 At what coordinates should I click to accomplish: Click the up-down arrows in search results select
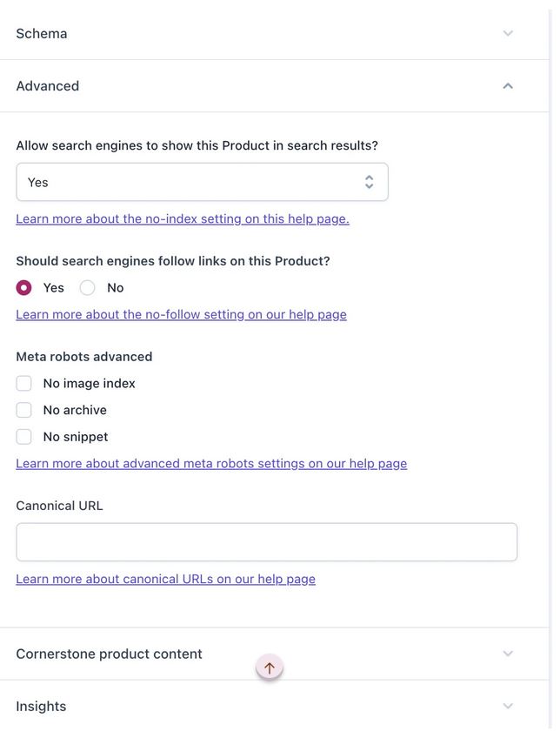[x=369, y=182]
